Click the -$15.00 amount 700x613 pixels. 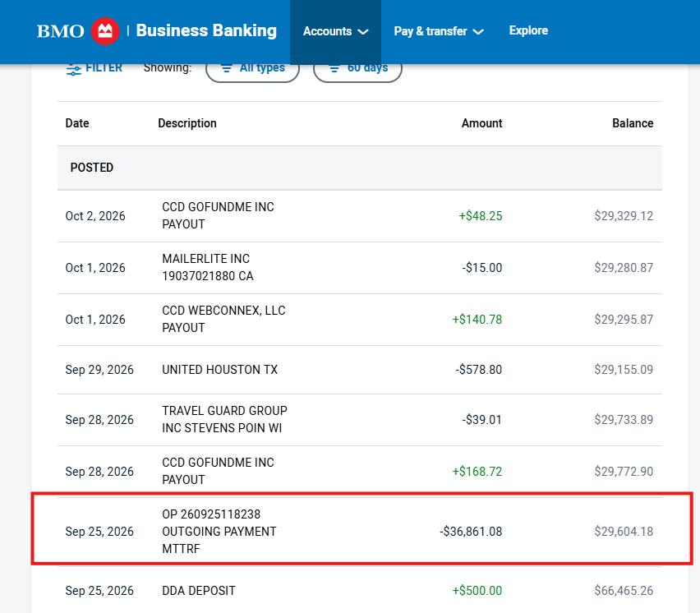tap(482, 268)
